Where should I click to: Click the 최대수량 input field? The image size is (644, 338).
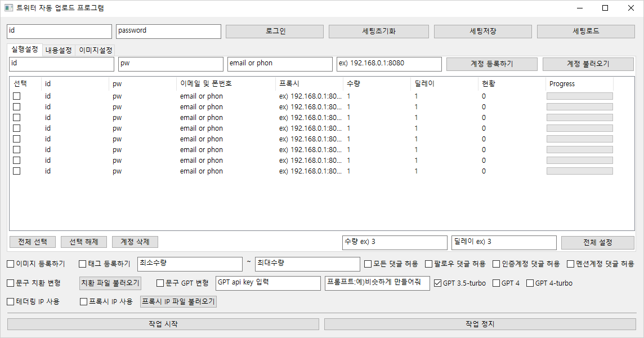(307, 264)
